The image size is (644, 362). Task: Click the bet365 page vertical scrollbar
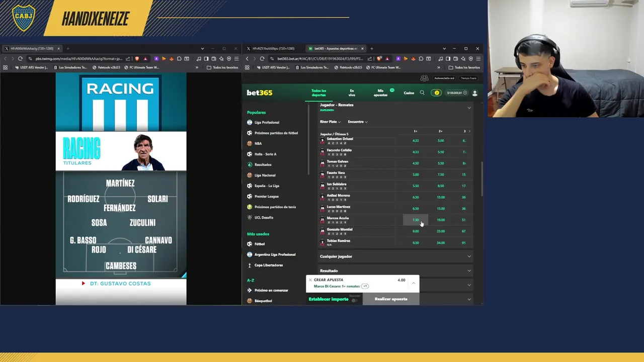482,179
